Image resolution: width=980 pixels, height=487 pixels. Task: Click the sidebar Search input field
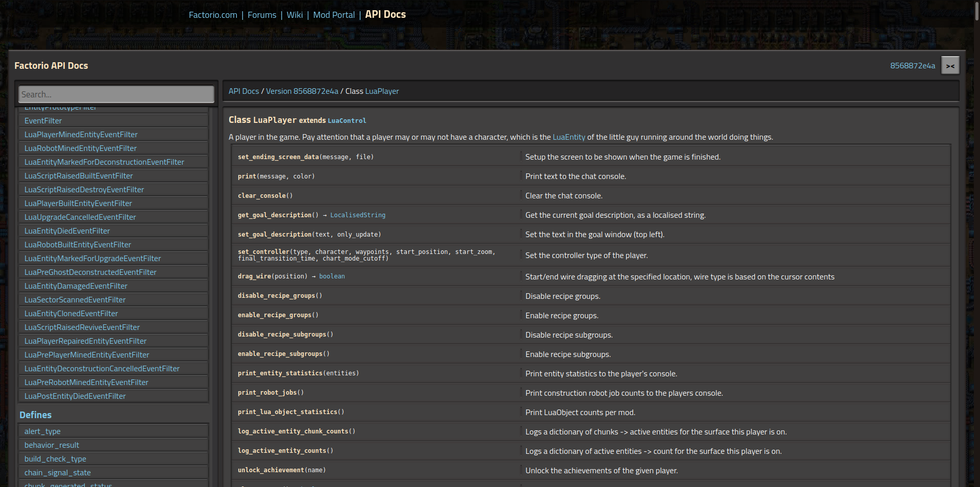pos(116,94)
